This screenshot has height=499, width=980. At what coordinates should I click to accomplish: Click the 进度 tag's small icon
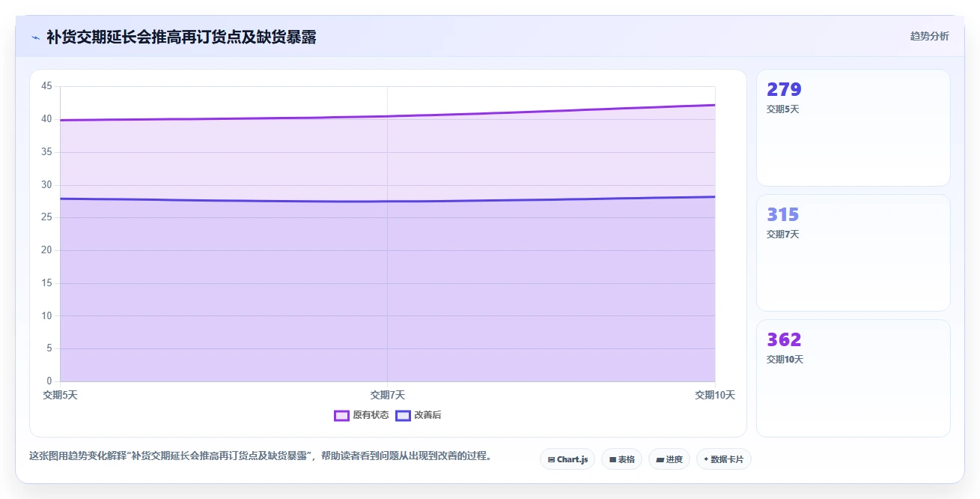[660, 459]
